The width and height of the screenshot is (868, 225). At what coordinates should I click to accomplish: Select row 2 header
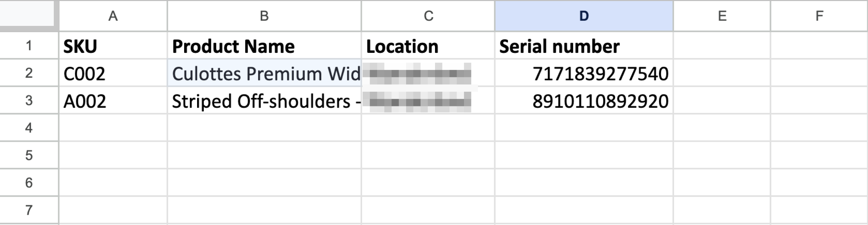[x=29, y=73]
